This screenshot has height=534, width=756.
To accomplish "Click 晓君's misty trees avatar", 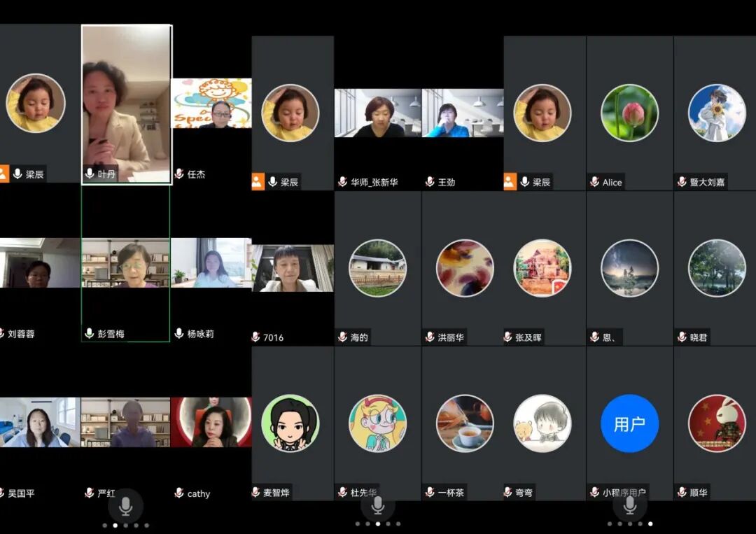I will (x=717, y=268).
